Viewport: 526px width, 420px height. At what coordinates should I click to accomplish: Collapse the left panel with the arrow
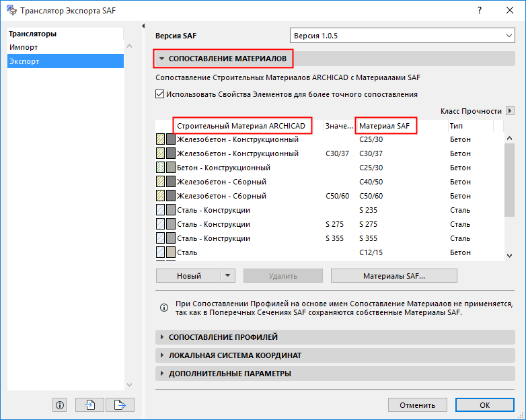[143, 26]
